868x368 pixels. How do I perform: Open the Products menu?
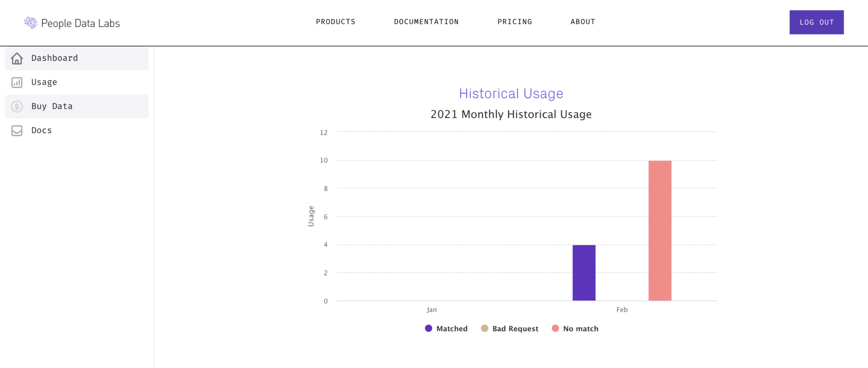tap(336, 22)
